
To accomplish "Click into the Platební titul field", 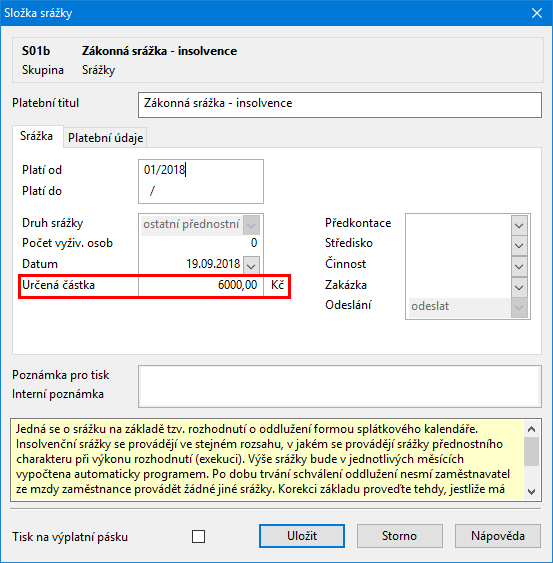I will 340,104.
